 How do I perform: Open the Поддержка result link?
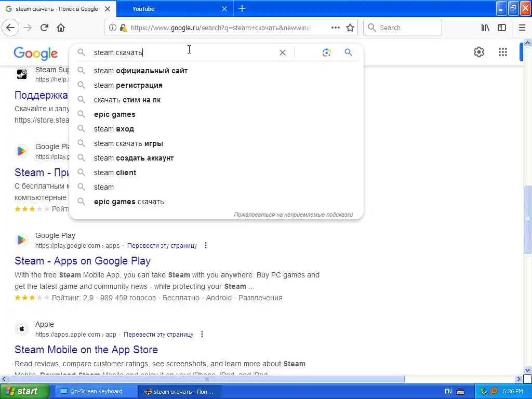click(x=41, y=95)
